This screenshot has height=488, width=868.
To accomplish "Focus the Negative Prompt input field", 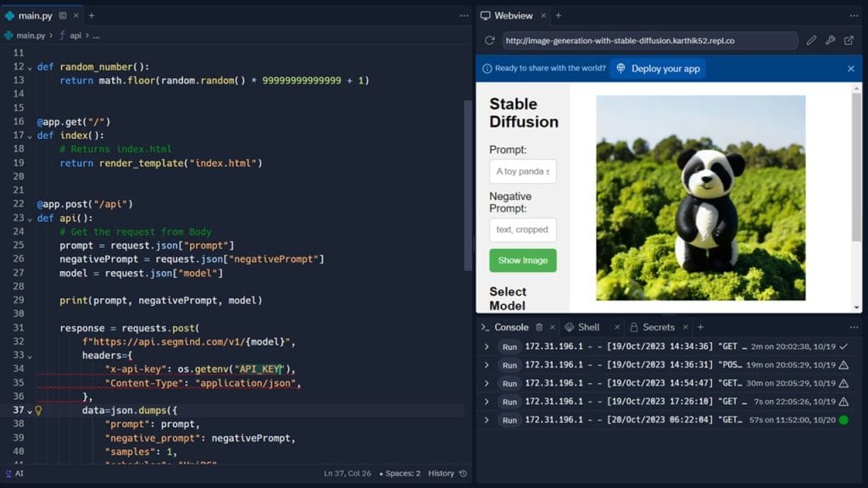I will point(523,230).
